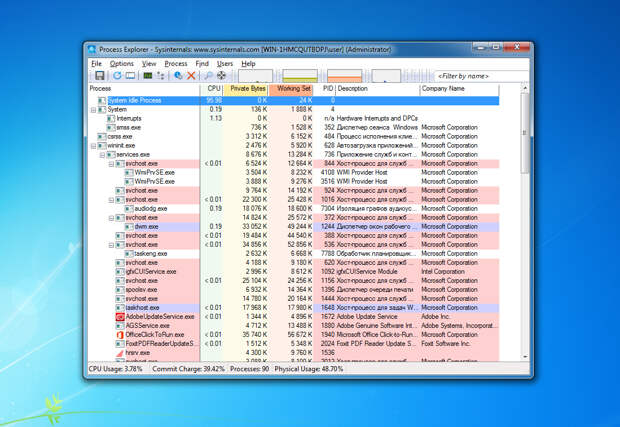Image resolution: width=620 pixels, height=427 pixels.
Task: Click the audiodg.exe process icon
Action: 129,208
